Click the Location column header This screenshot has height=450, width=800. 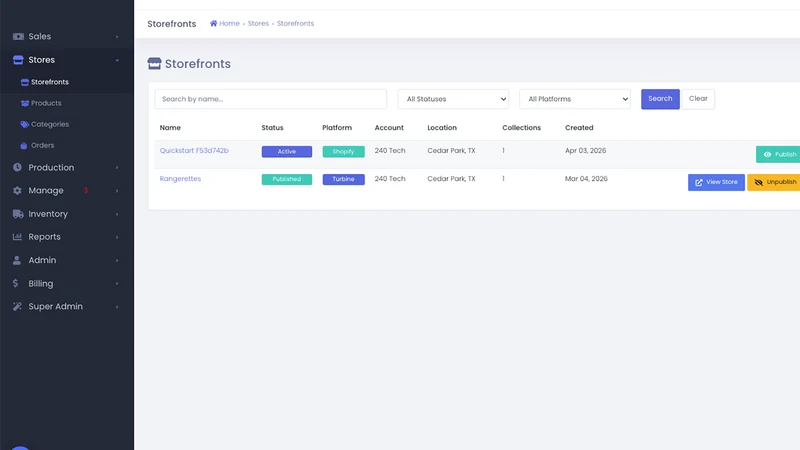(x=442, y=128)
